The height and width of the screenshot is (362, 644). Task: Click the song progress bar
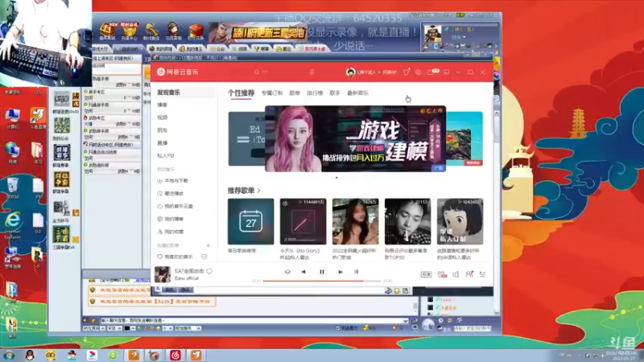pos(321,281)
